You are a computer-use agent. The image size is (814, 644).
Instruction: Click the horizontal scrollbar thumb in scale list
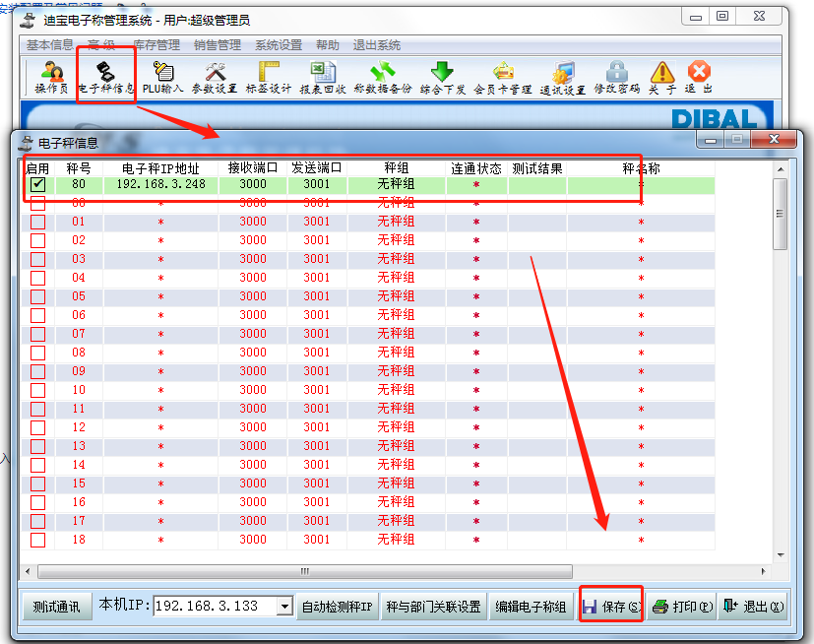[x=305, y=571]
